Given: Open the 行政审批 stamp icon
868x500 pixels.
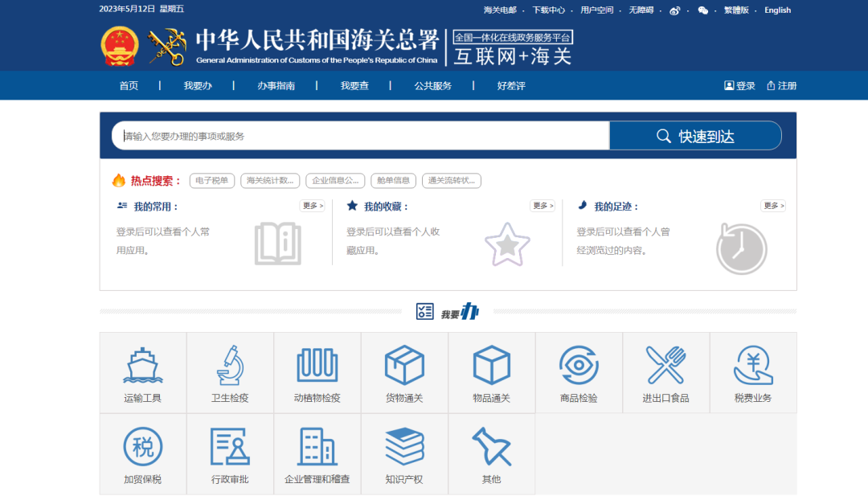Looking at the screenshot, I should click(230, 446).
